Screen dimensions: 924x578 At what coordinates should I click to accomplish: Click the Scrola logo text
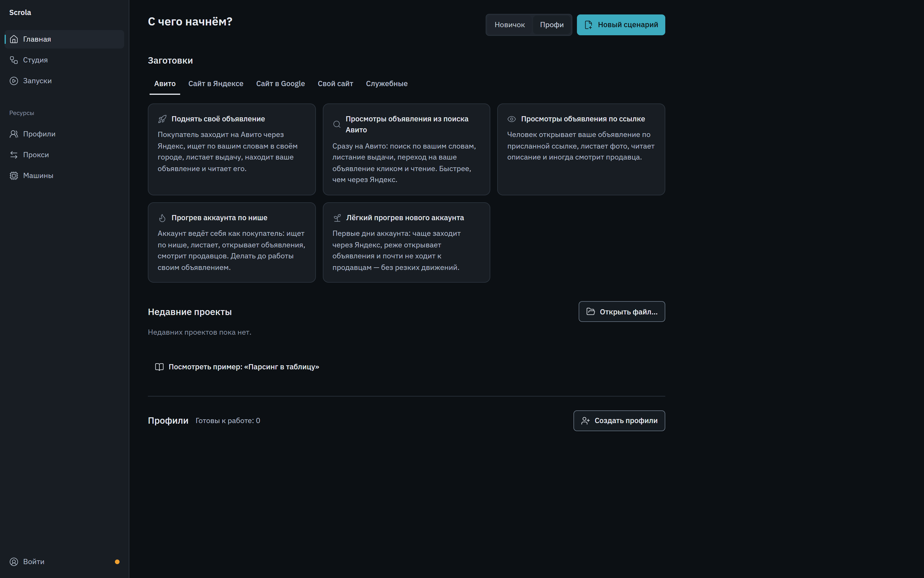(x=20, y=13)
